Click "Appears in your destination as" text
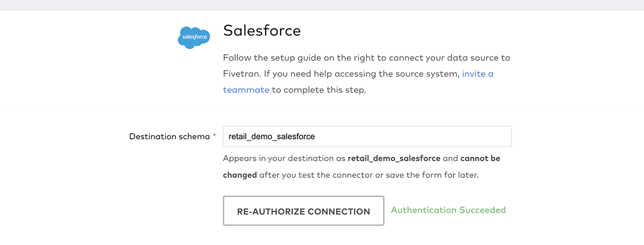 pyautogui.click(x=284, y=159)
